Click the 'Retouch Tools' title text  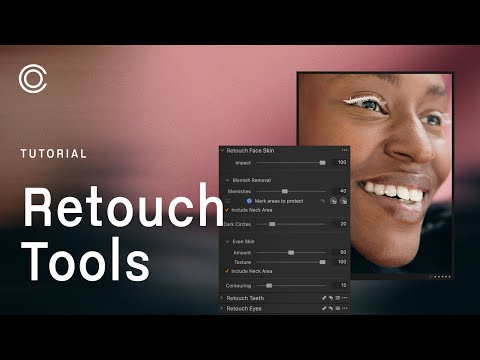[123, 232]
